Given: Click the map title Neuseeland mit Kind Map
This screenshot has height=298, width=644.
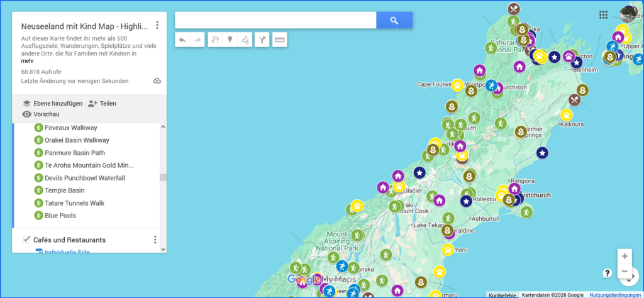Looking at the screenshot, I should [84, 26].
